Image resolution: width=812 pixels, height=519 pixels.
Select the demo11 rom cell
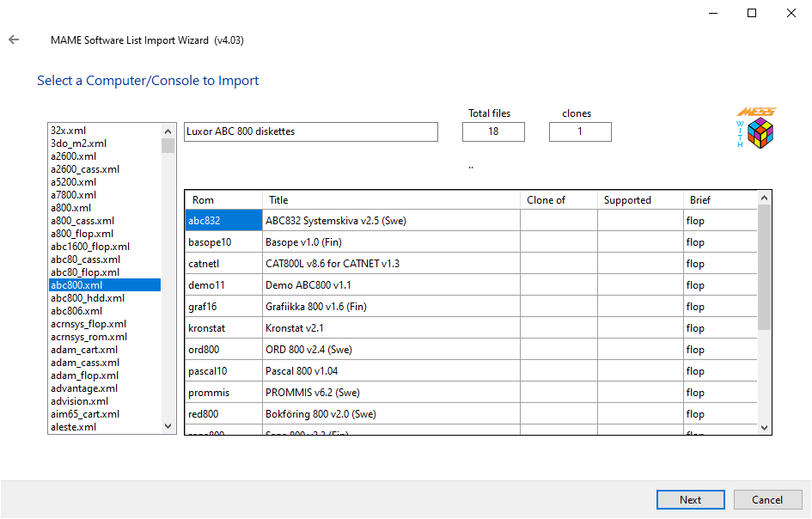[223, 285]
